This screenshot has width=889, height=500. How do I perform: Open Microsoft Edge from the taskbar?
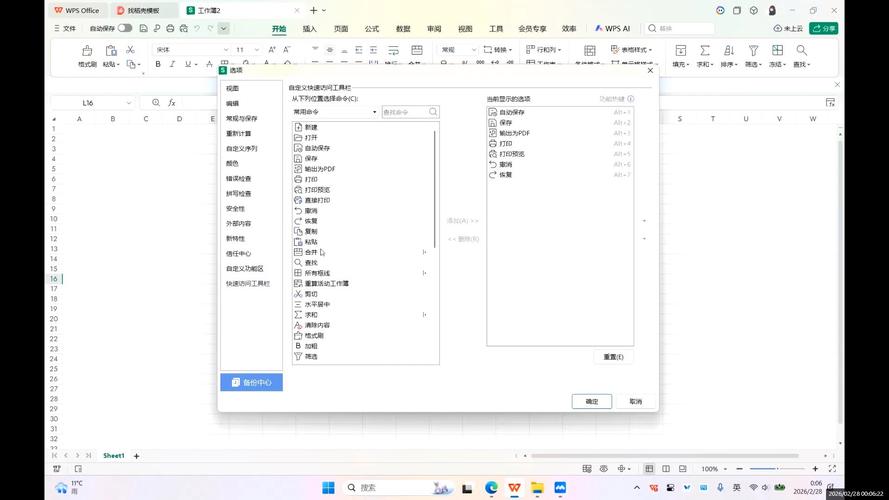point(492,488)
